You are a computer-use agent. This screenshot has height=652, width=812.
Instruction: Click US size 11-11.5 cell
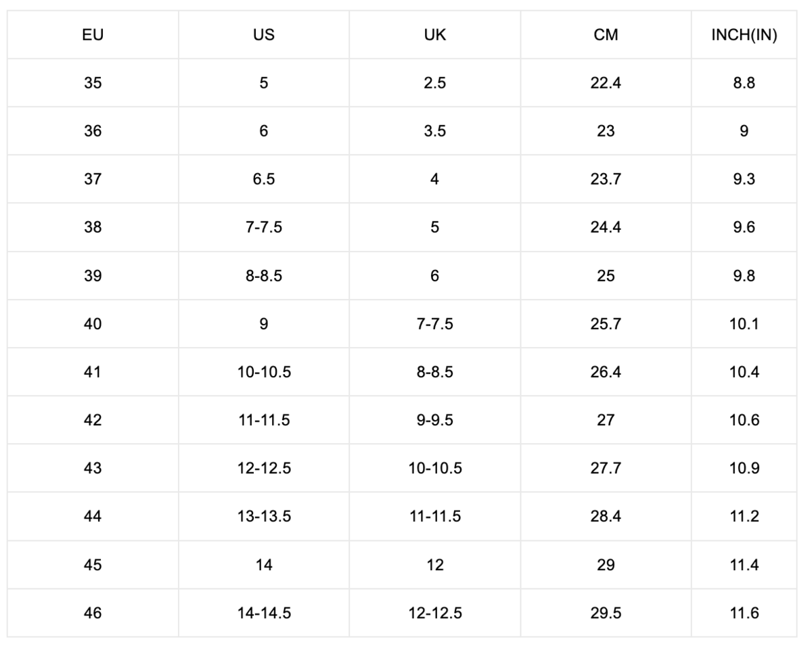click(264, 420)
